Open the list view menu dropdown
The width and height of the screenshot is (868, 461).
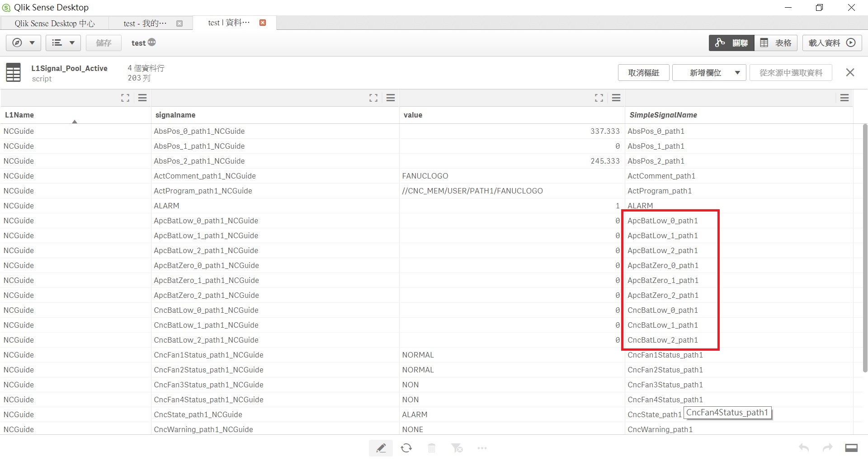(x=63, y=43)
